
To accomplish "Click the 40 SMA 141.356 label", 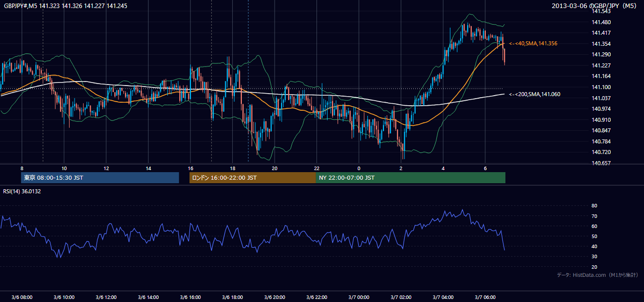I will (x=533, y=44).
